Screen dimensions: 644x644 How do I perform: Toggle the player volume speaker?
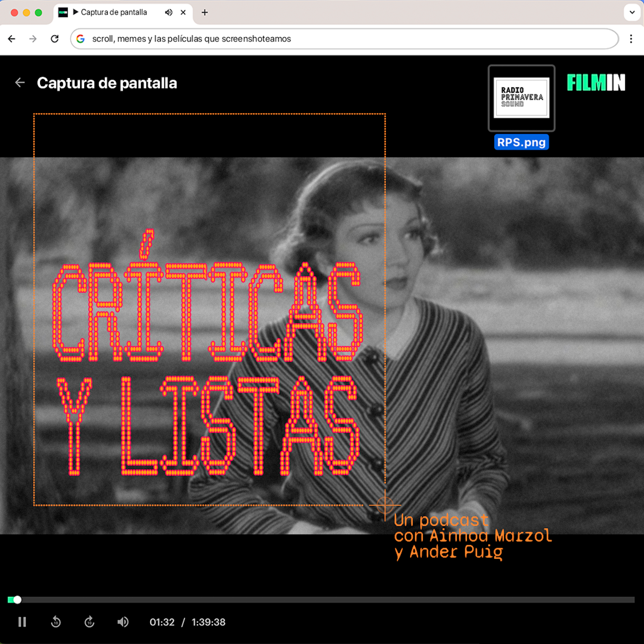(x=123, y=622)
